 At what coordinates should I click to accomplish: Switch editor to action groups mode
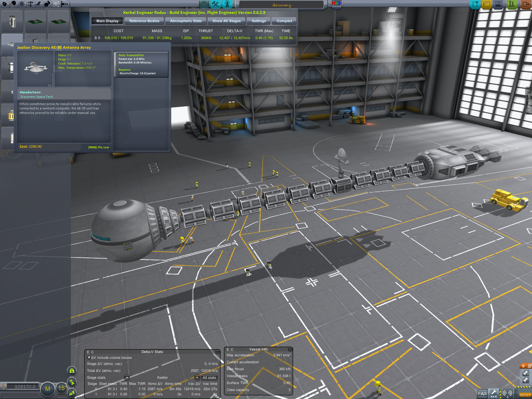(215, 4)
